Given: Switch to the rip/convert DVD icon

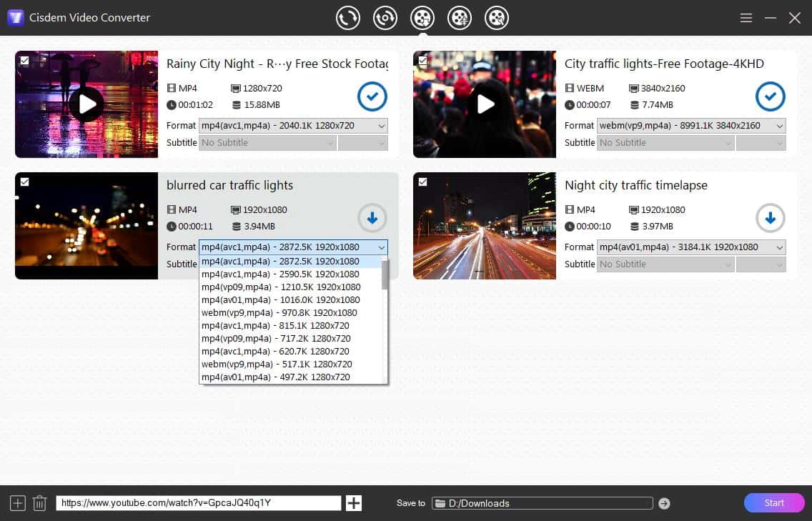Looking at the screenshot, I should [385, 18].
